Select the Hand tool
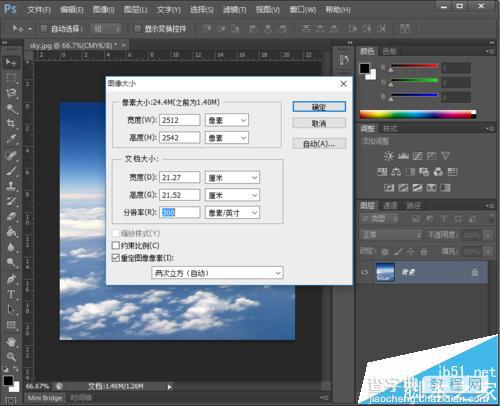This screenshot has height=406, width=500. point(11,341)
